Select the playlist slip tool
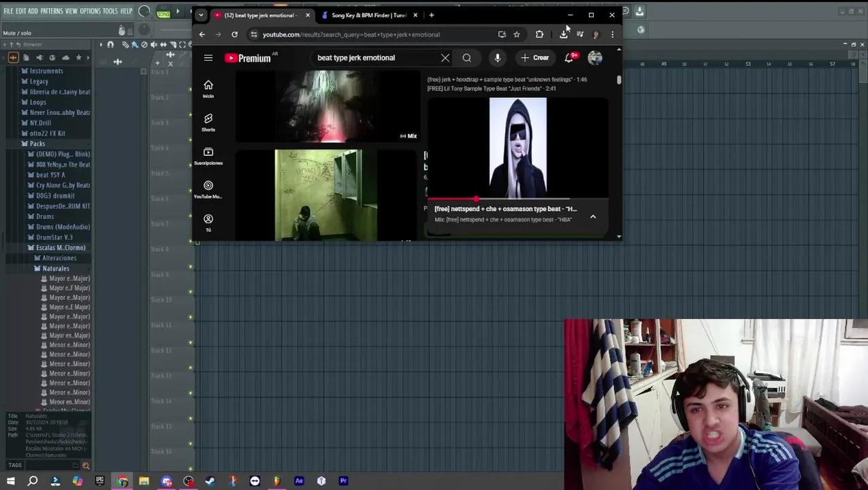Screen dimensions: 868x490 click(163, 45)
